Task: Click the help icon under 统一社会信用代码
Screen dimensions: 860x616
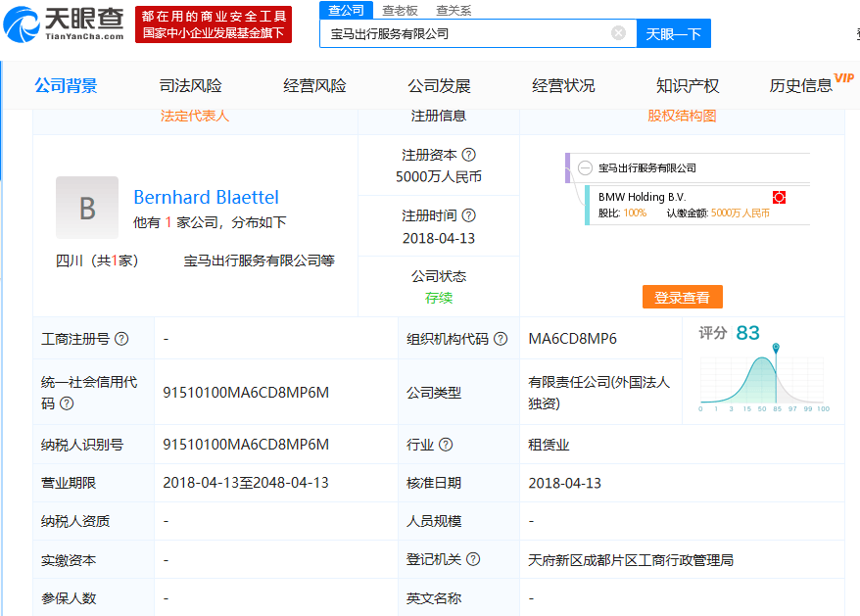Action: coord(67,403)
